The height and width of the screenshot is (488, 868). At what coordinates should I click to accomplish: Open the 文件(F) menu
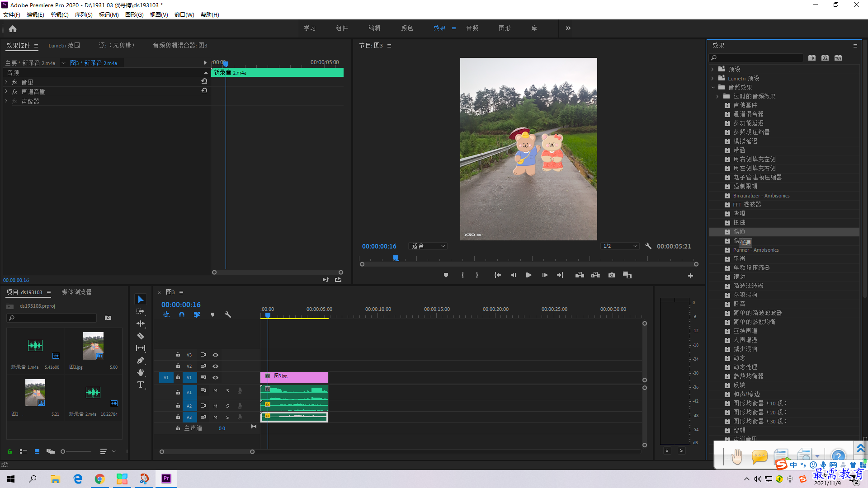(x=12, y=15)
